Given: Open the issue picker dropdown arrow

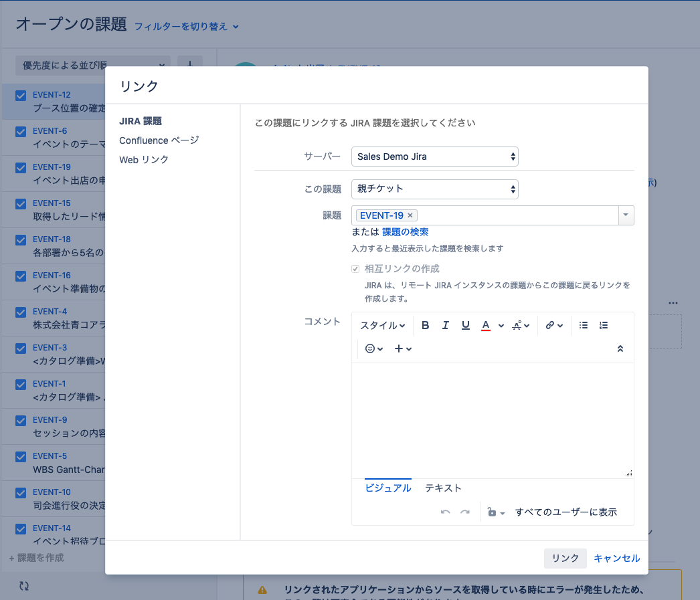Looking at the screenshot, I should 626,215.
